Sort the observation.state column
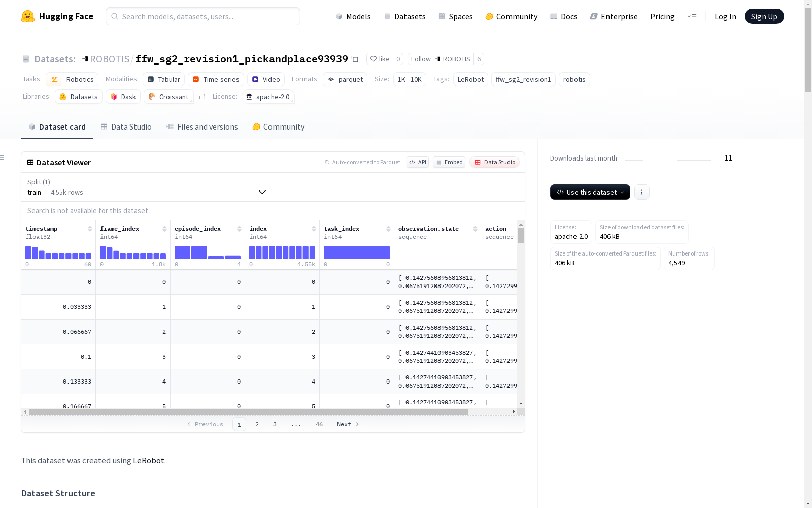 475,229
